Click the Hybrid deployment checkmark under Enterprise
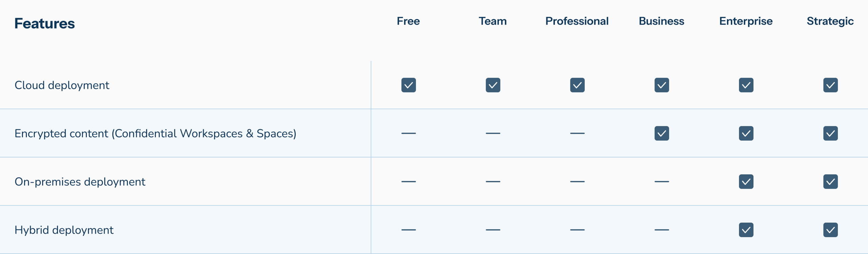Viewport: 868px width, 254px height. (x=746, y=230)
